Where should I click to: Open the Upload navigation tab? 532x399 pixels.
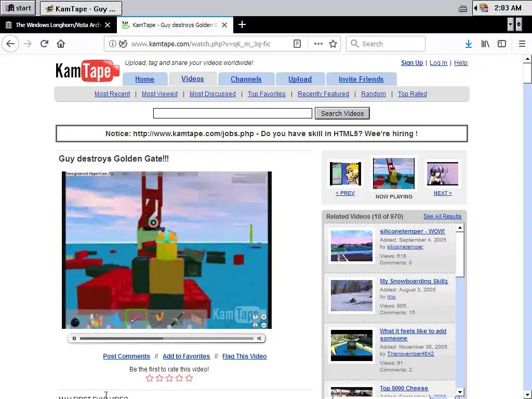tap(300, 79)
